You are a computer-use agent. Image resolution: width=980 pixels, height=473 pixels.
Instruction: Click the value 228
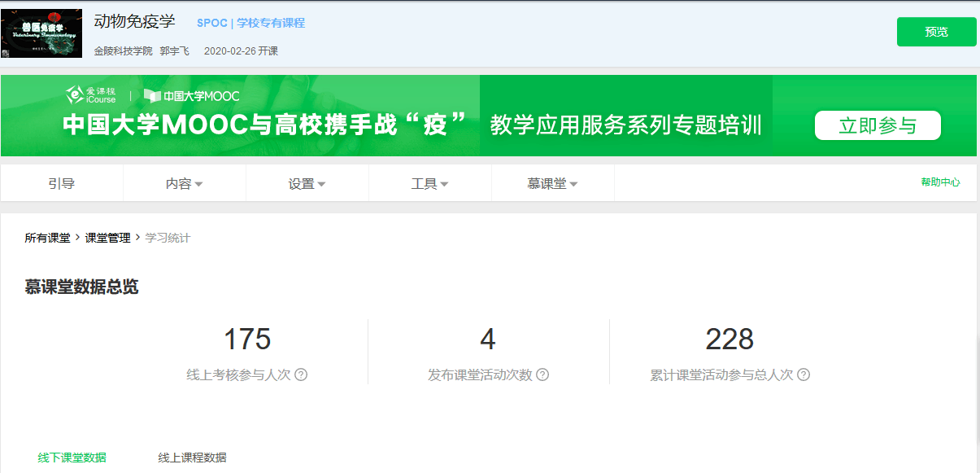pyautogui.click(x=730, y=339)
